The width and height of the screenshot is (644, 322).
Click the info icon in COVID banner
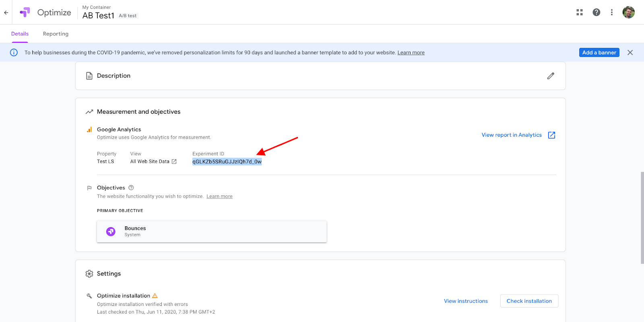14,53
